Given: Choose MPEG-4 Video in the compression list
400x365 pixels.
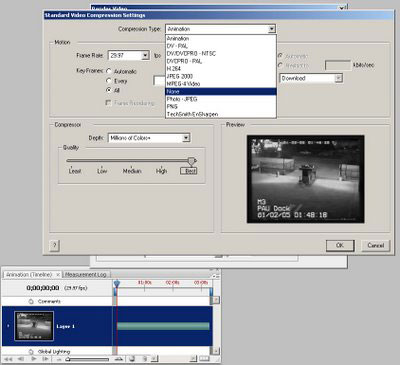Looking at the screenshot, I should pos(221,84).
